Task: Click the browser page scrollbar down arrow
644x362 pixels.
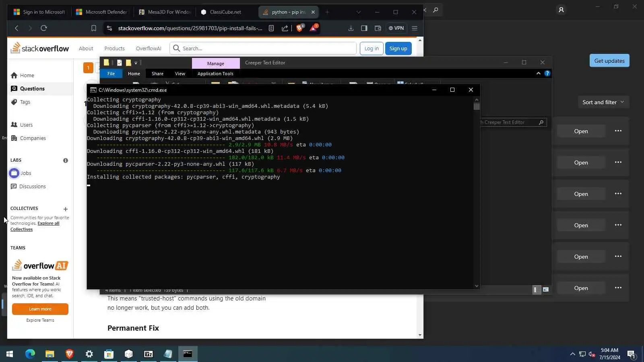Action: pyautogui.click(x=420, y=335)
